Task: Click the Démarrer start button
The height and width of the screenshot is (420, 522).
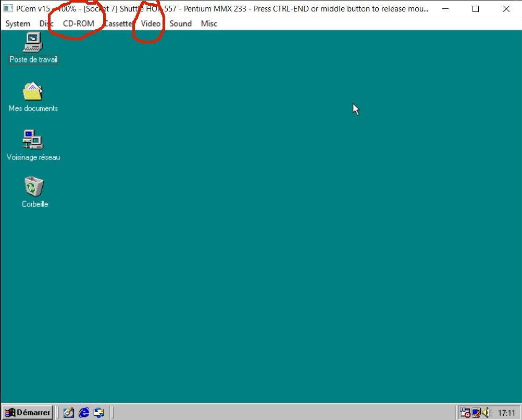Action: (28, 412)
